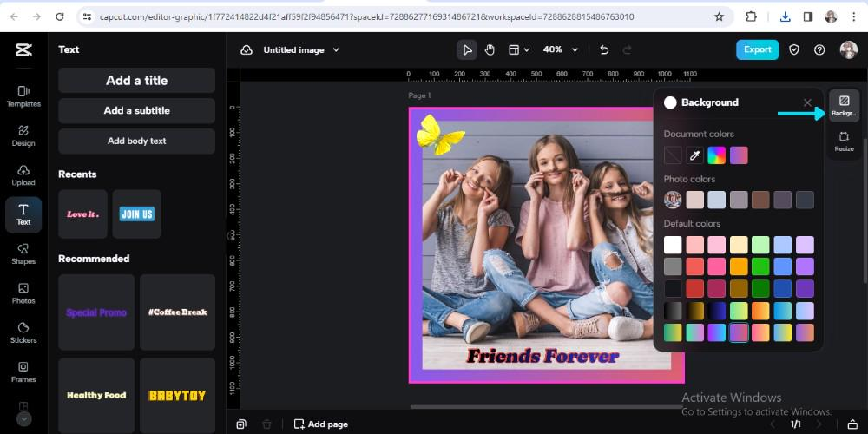Choose the 'Love it.' recent text style
The height and width of the screenshot is (434, 868).
click(x=83, y=214)
